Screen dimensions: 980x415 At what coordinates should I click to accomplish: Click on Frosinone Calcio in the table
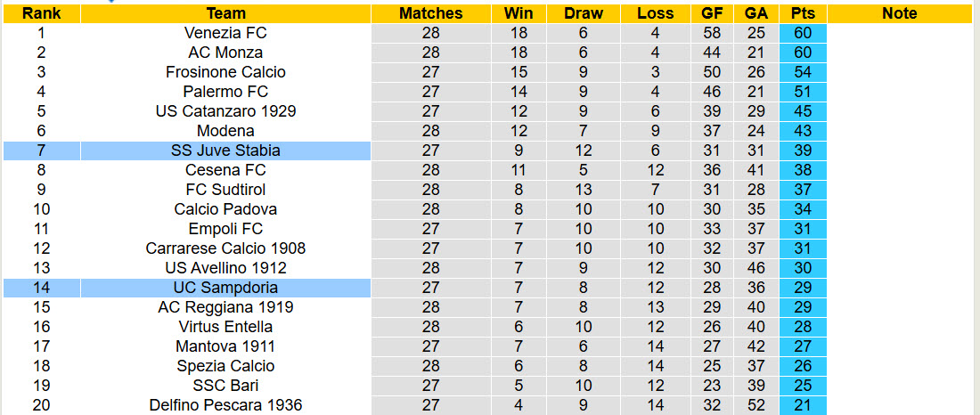coord(225,72)
